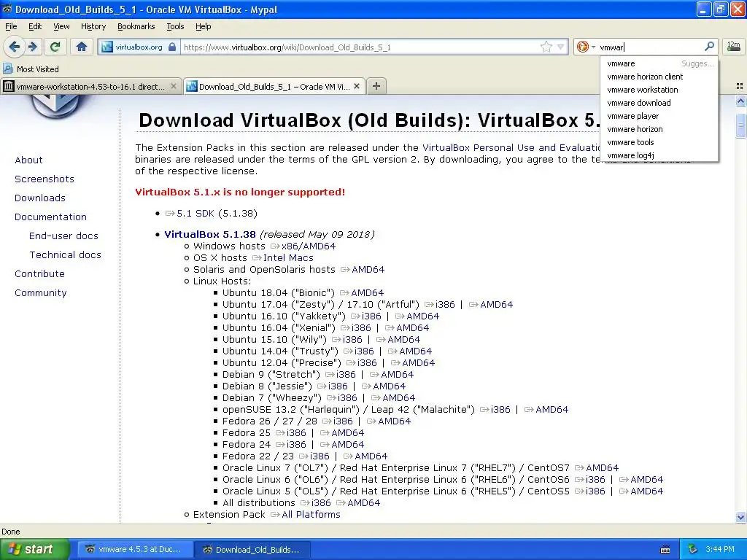Open the History menu

pyautogui.click(x=93, y=26)
